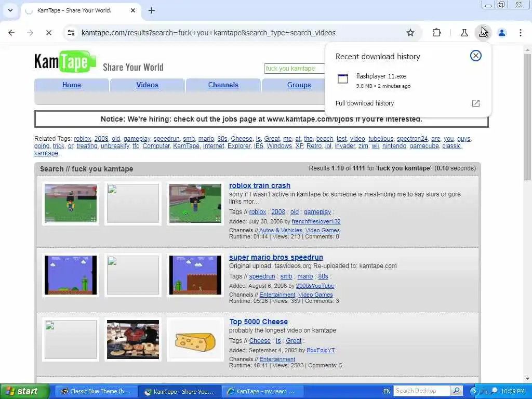
Task: Click the Full download history external icon
Action: [476, 103]
